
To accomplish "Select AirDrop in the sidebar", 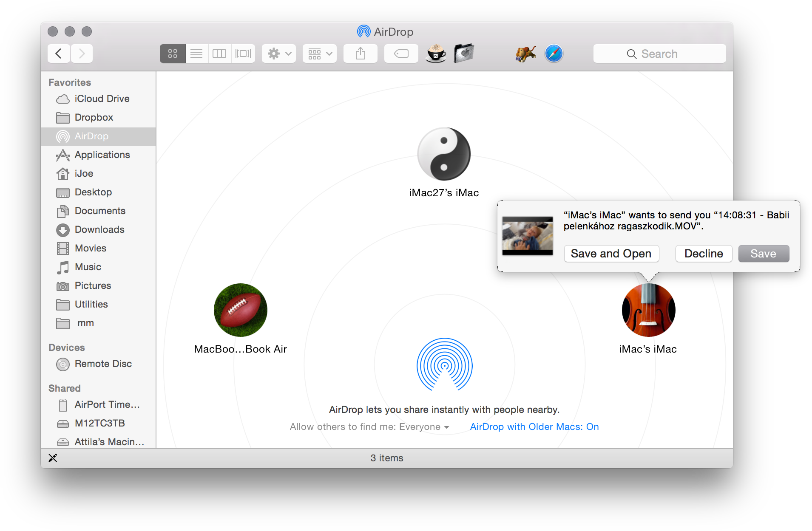I will (98, 136).
